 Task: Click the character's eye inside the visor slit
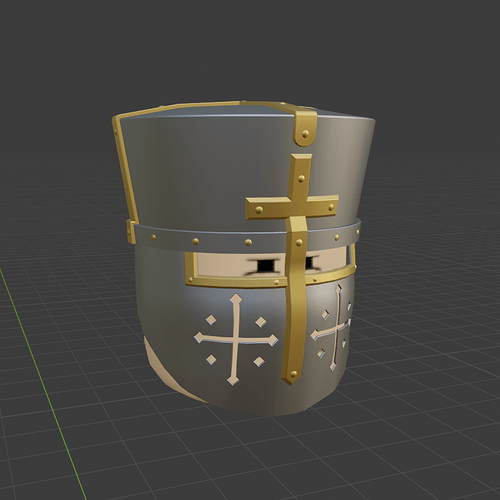click(266, 265)
